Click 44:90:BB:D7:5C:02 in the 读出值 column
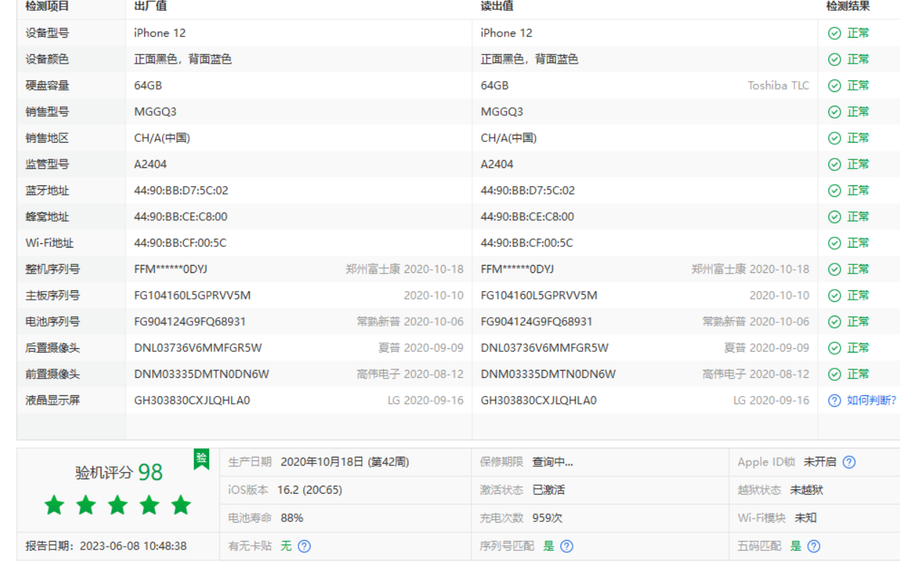The image size is (900, 577). pyautogui.click(x=527, y=191)
